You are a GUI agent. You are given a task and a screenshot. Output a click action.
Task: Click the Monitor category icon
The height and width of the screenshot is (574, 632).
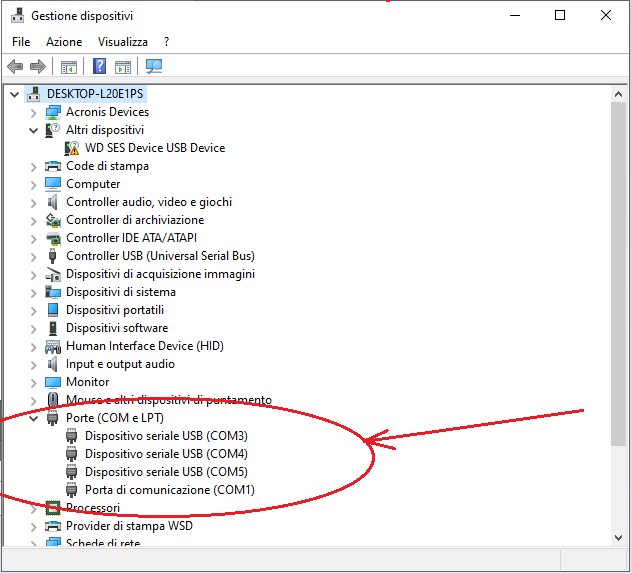(53, 382)
